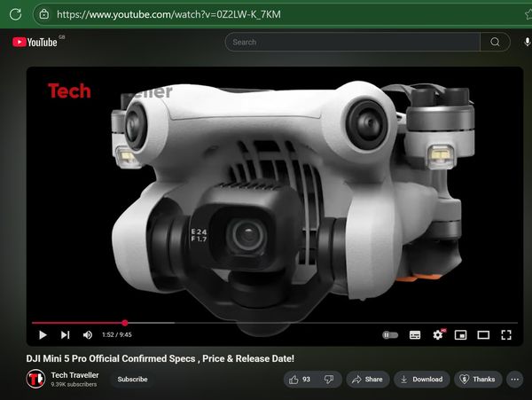Open more actions three-dot menu
532x400 pixels.
(514, 380)
